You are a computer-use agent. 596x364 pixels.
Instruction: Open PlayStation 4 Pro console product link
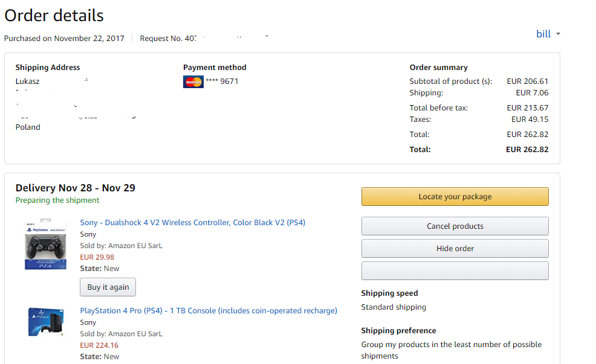click(209, 310)
